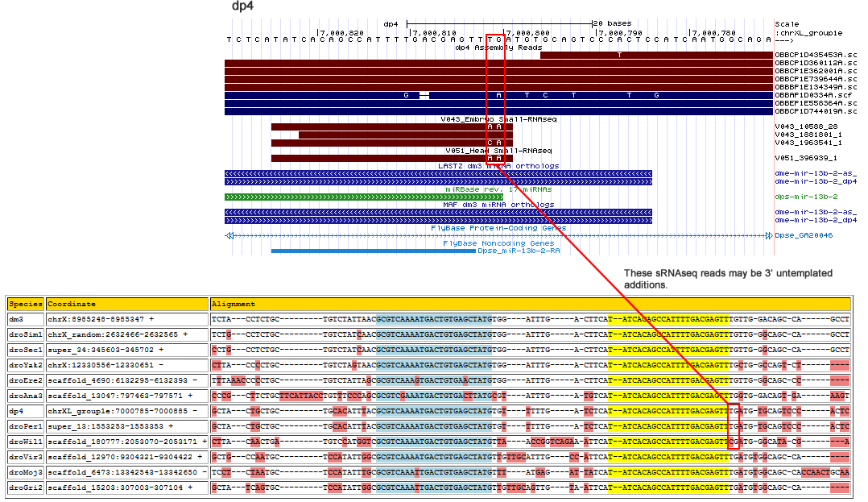Click the 20 bases scale bar
The height and width of the screenshot is (502, 868).
point(500,23)
